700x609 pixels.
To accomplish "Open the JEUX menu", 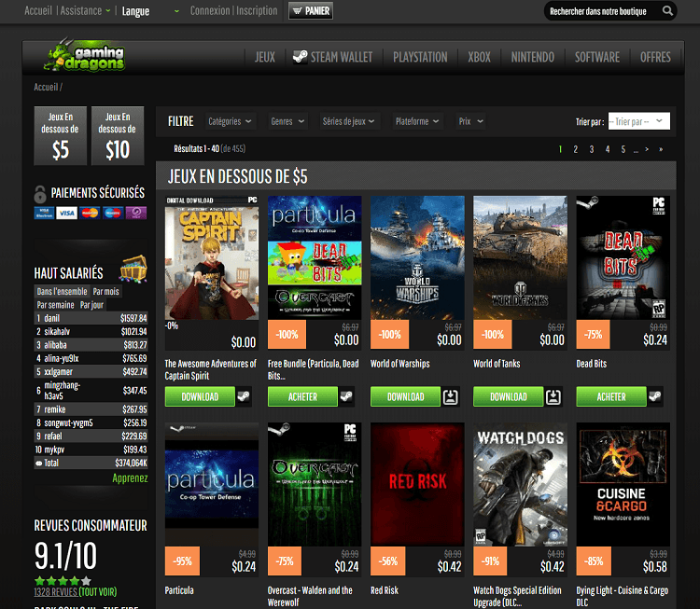I will [x=265, y=57].
